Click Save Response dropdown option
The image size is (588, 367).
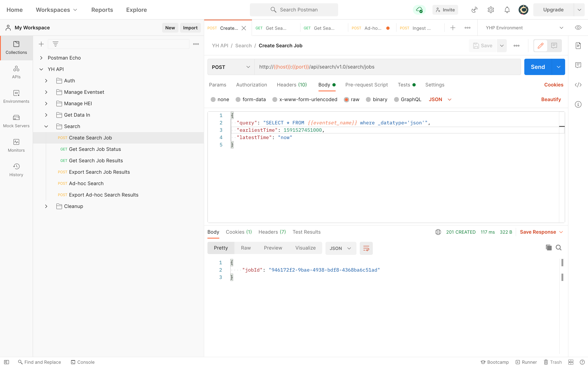click(561, 232)
